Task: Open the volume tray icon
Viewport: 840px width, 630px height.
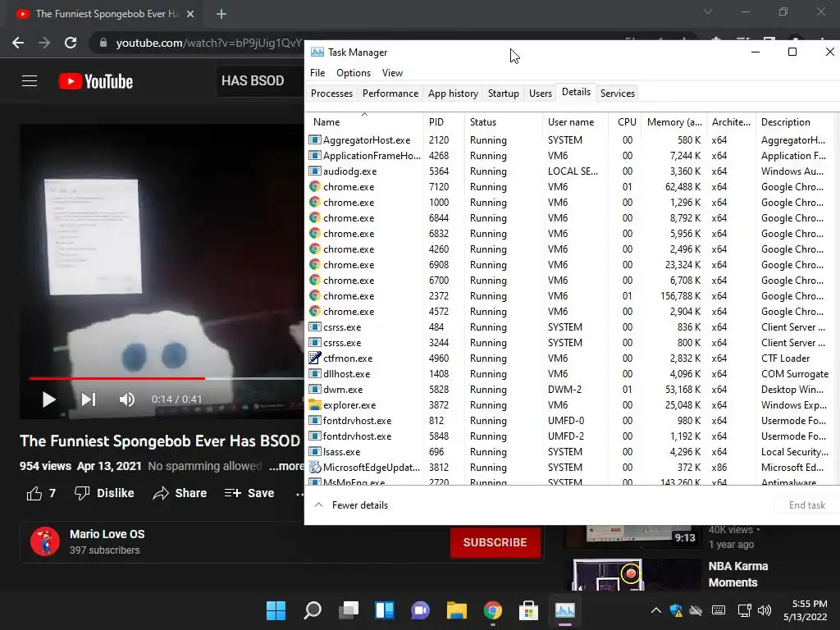Action: coord(765,610)
